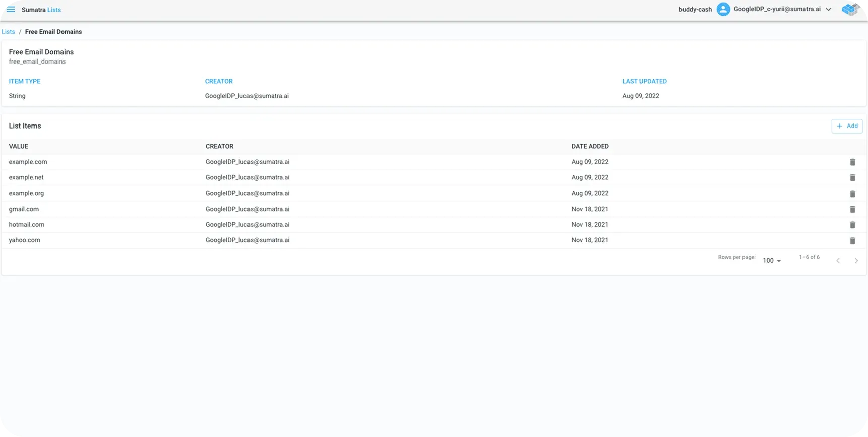Delete the example.com list item
868x437 pixels.
pos(852,162)
